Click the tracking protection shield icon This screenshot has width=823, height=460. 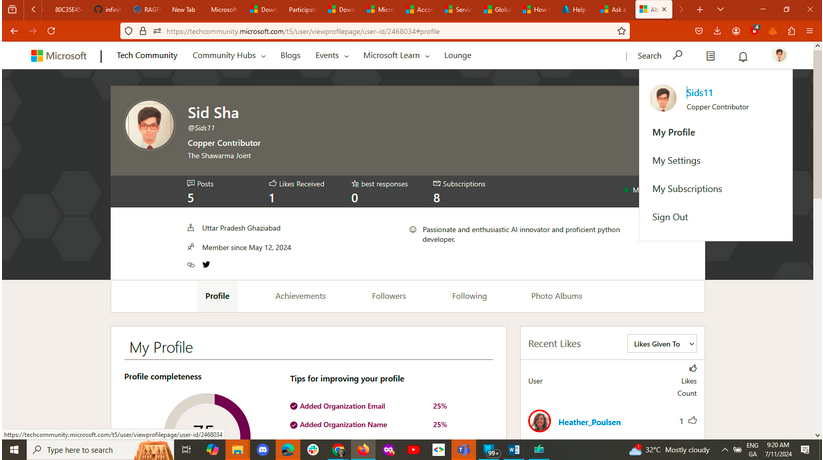click(129, 31)
